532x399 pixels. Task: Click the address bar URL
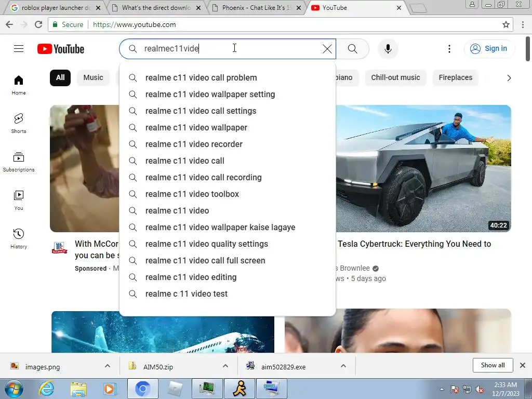point(135,24)
